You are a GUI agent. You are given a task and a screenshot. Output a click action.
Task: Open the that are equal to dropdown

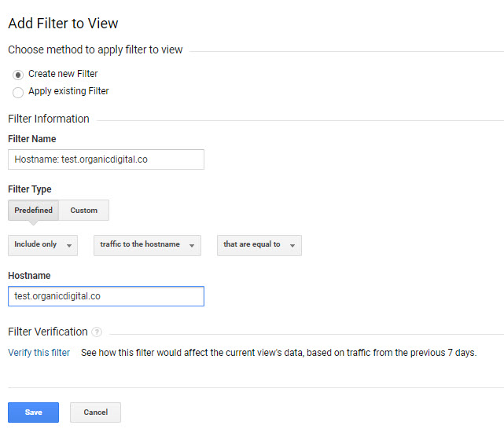click(x=259, y=245)
